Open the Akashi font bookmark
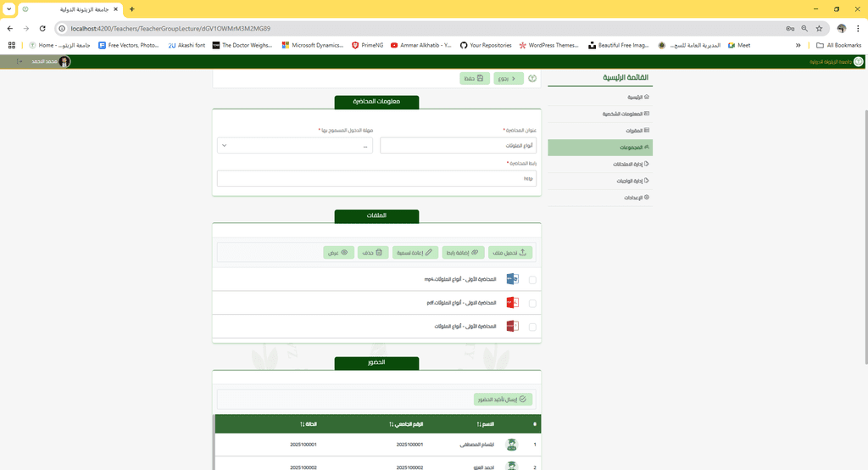Screen dimensions: 868x470 pyautogui.click(x=186, y=46)
